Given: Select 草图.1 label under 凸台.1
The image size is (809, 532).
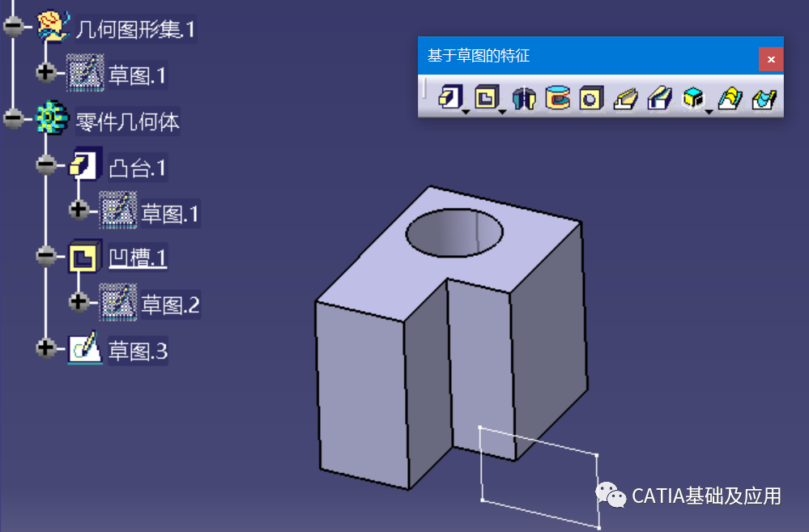Looking at the screenshot, I should [x=170, y=214].
